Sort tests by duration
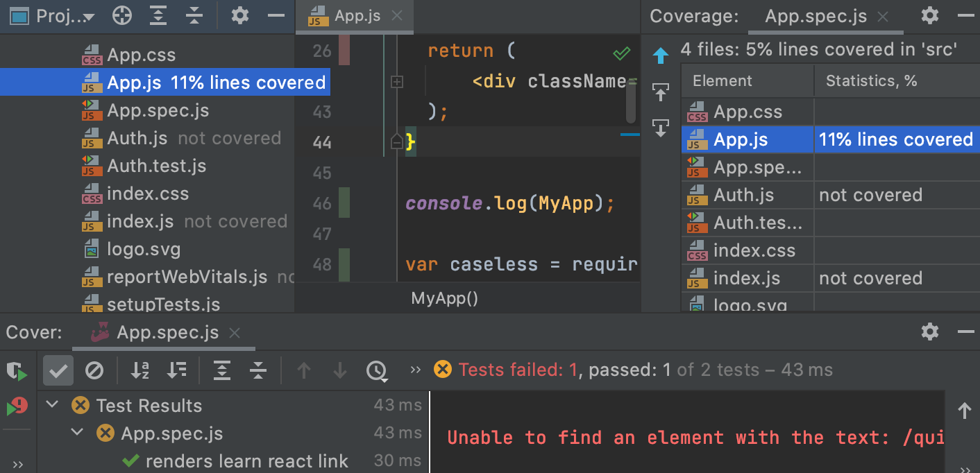The height and width of the screenshot is (473, 980). 176,371
